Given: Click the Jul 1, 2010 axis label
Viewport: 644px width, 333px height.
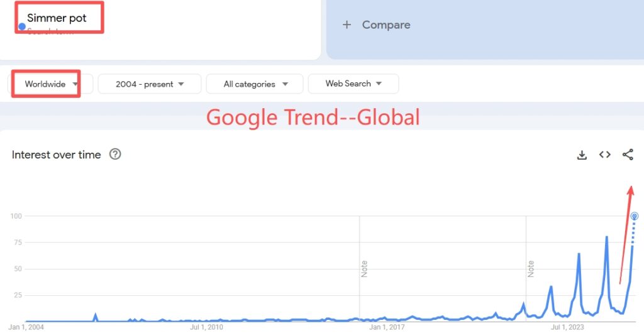Looking at the screenshot, I should tap(208, 327).
